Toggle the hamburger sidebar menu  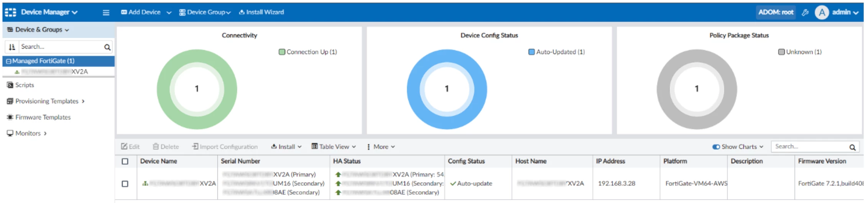tap(106, 13)
